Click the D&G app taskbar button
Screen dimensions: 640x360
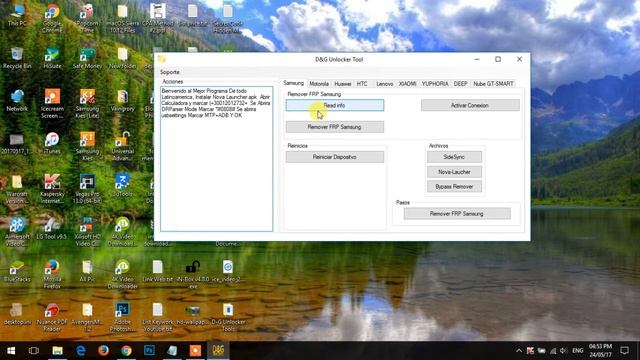pyautogui.click(x=218, y=350)
